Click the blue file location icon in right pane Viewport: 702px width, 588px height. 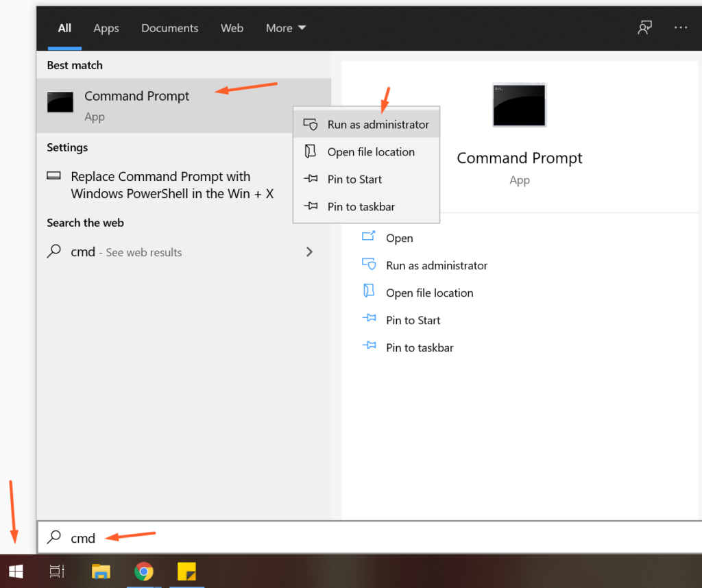368,291
